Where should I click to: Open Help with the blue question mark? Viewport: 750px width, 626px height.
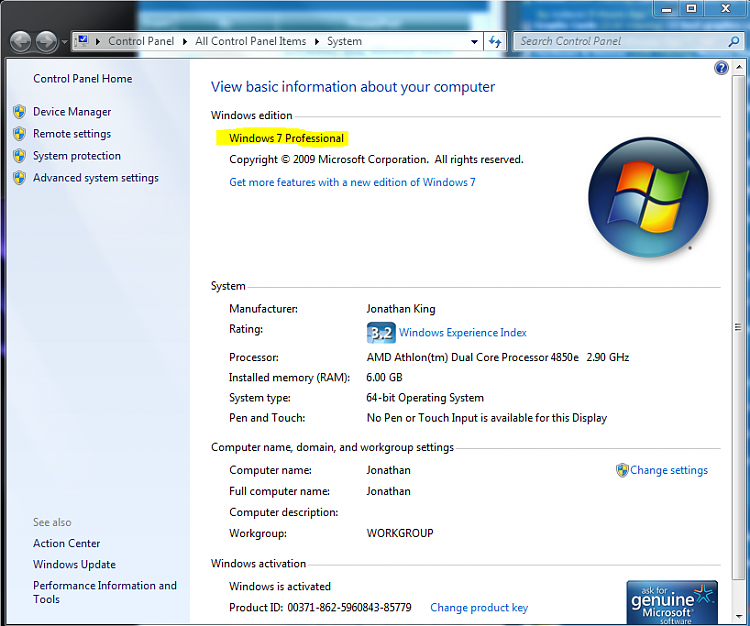pyautogui.click(x=721, y=68)
